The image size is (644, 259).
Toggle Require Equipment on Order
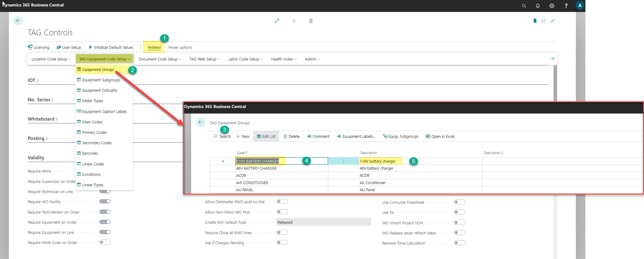pos(105,222)
